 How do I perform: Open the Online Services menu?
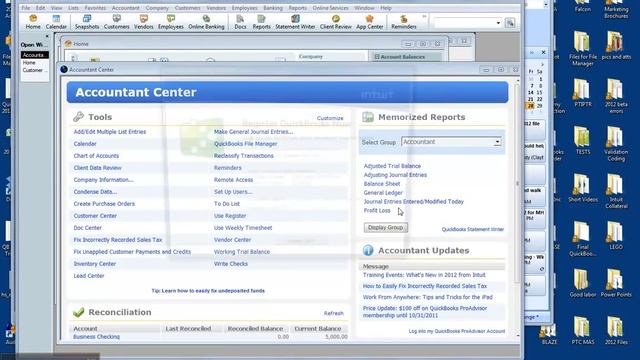330,8
